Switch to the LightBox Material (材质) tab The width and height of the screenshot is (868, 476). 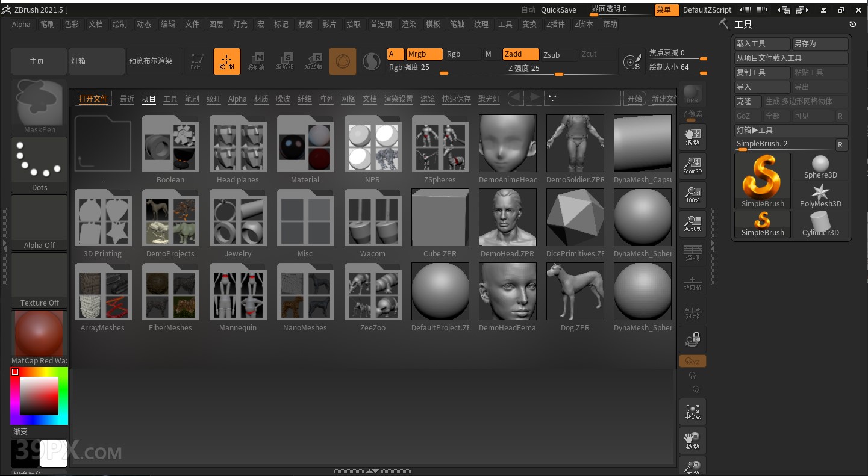[x=261, y=99]
